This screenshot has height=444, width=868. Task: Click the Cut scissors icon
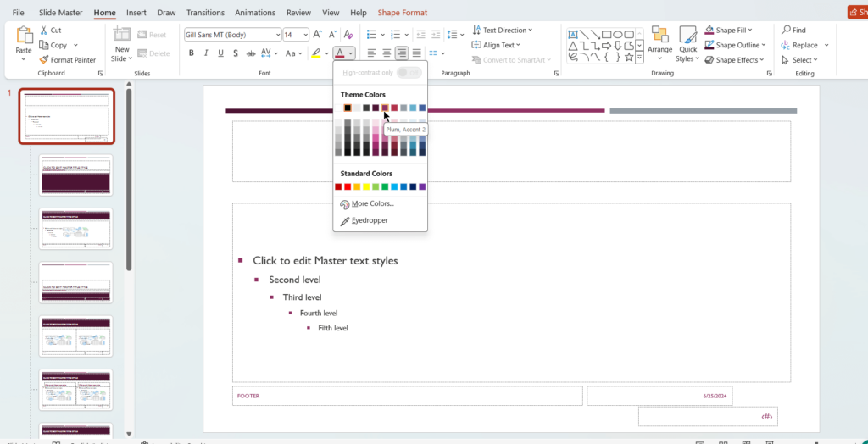(43, 31)
